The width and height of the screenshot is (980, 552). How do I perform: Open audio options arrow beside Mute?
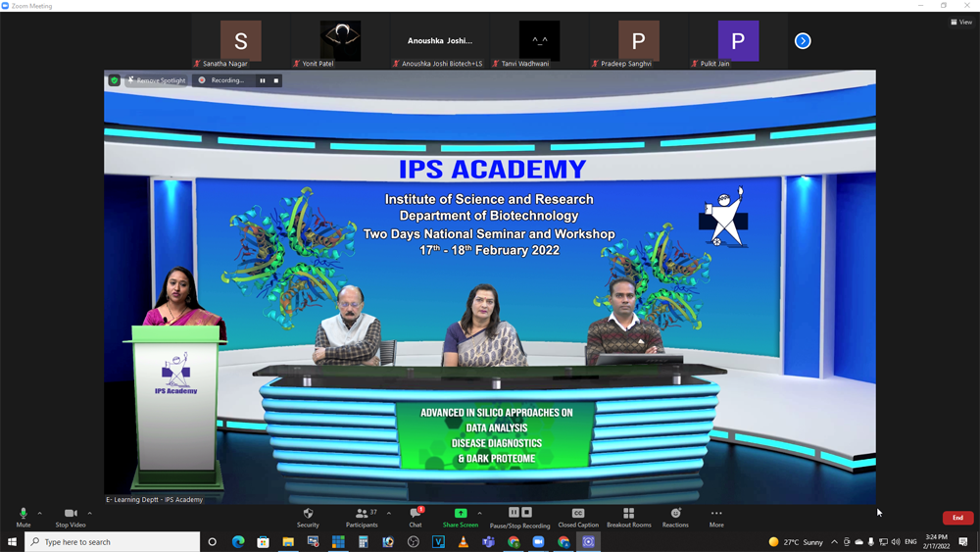coord(40,513)
